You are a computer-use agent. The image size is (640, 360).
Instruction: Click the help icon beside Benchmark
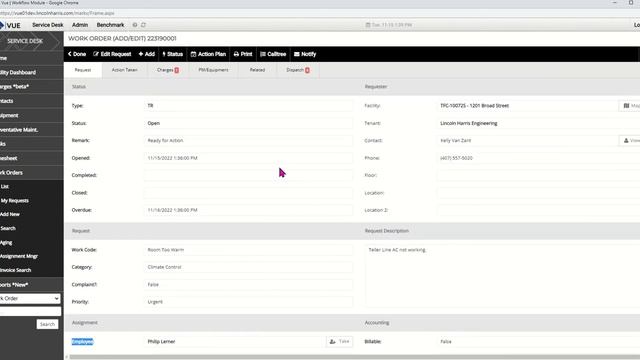coord(135,25)
